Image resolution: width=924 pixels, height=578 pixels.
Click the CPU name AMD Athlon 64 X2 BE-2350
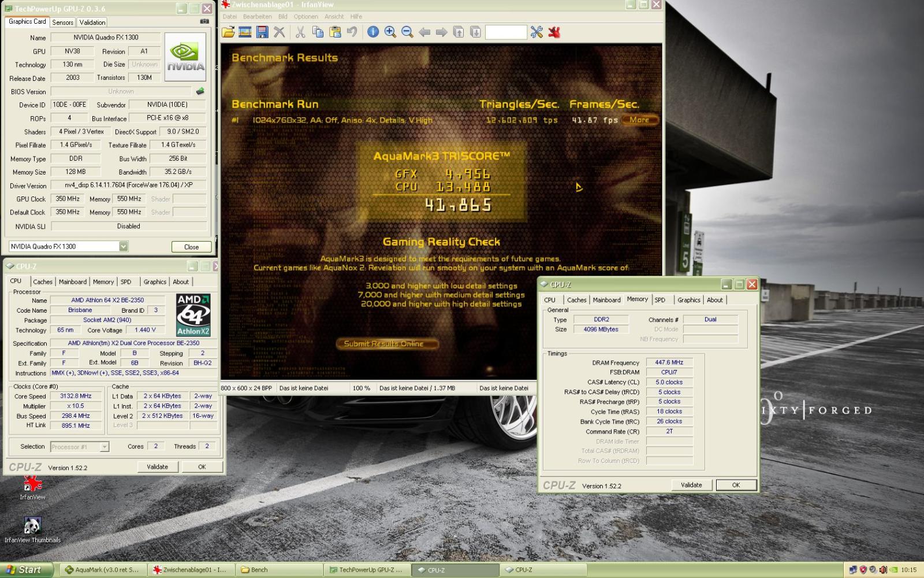tap(107, 301)
